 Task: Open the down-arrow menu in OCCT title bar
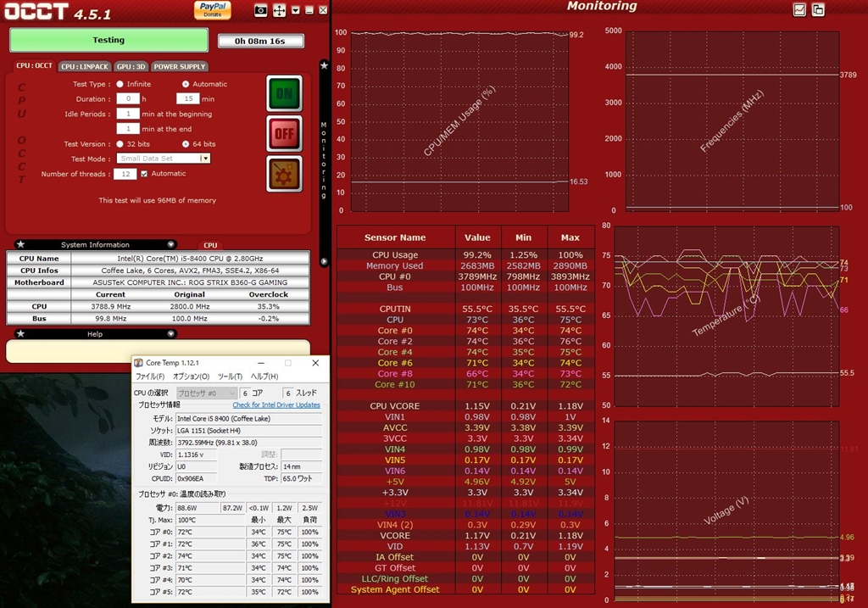pyautogui.click(x=296, y=10)
